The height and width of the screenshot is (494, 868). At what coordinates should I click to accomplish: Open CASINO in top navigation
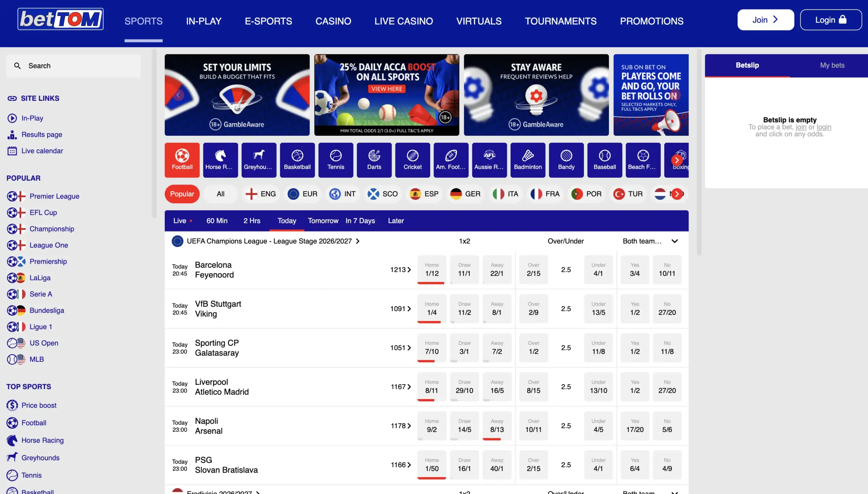(333, 21)
